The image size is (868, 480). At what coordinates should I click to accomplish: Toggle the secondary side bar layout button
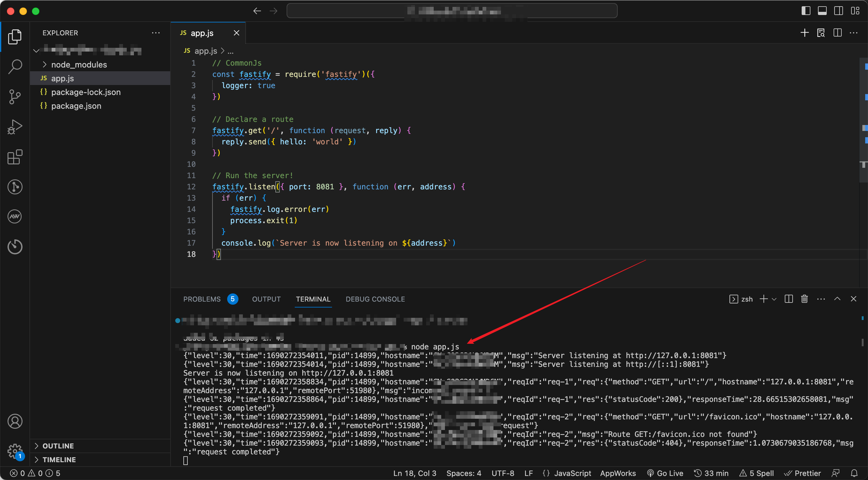(x=839, y=11)
